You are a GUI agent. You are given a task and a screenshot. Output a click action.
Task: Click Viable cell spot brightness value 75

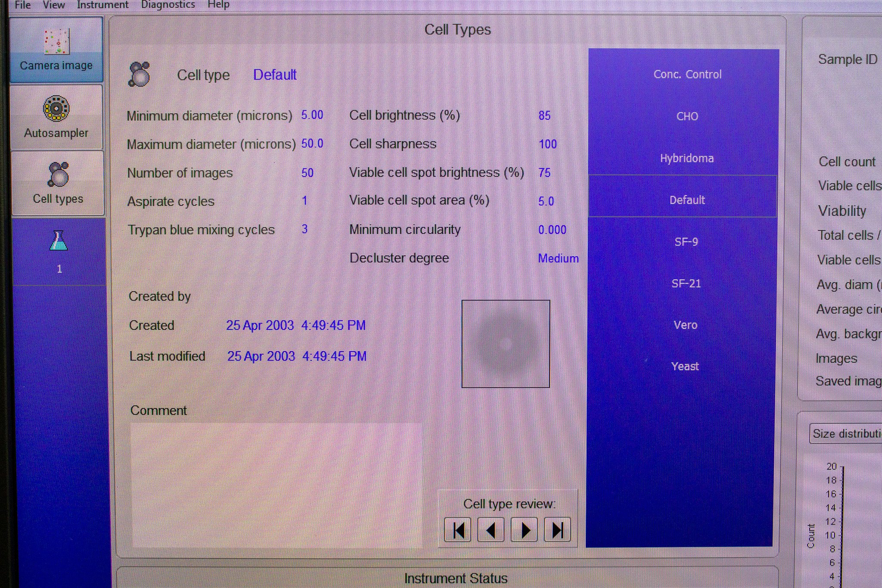point(545,173)
